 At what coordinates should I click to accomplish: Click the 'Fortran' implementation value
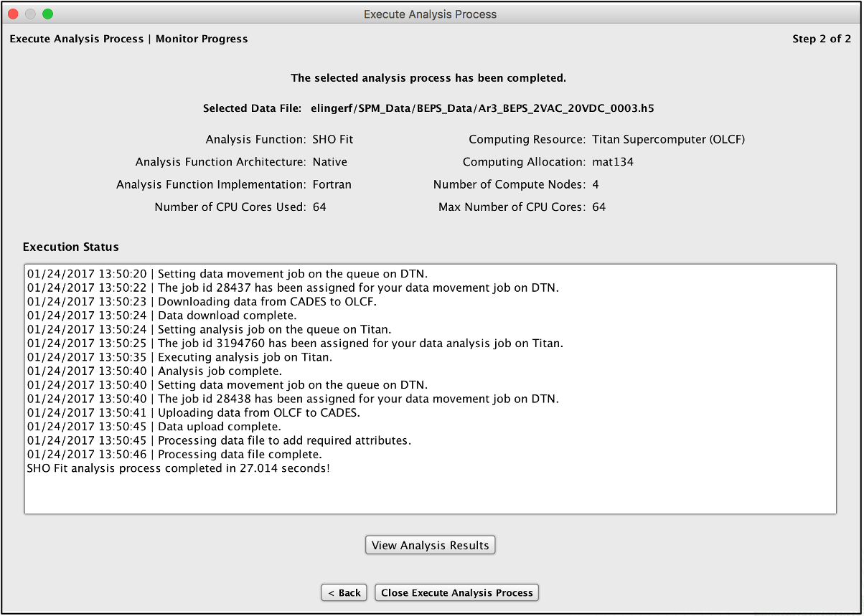[332, 184]
